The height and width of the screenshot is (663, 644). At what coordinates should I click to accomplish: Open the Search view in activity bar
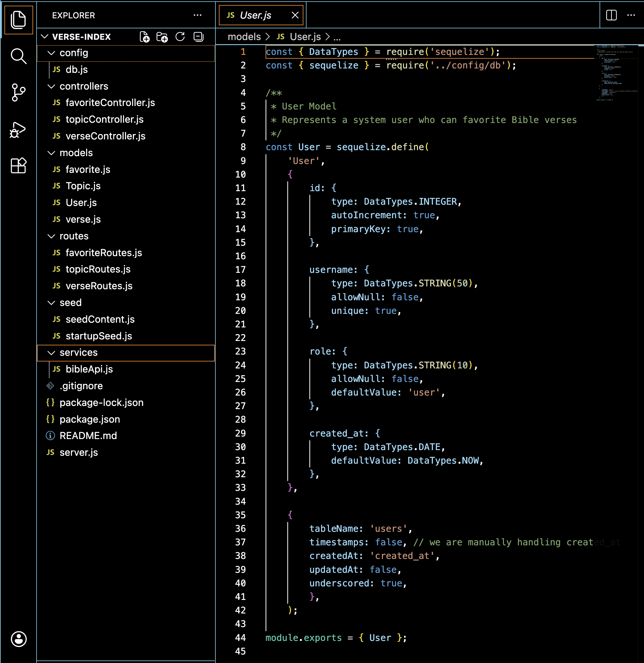click(18, 56)
